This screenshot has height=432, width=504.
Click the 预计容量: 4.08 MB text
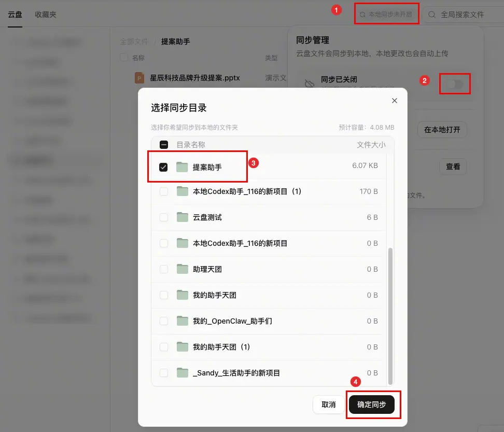coord(367,127)
